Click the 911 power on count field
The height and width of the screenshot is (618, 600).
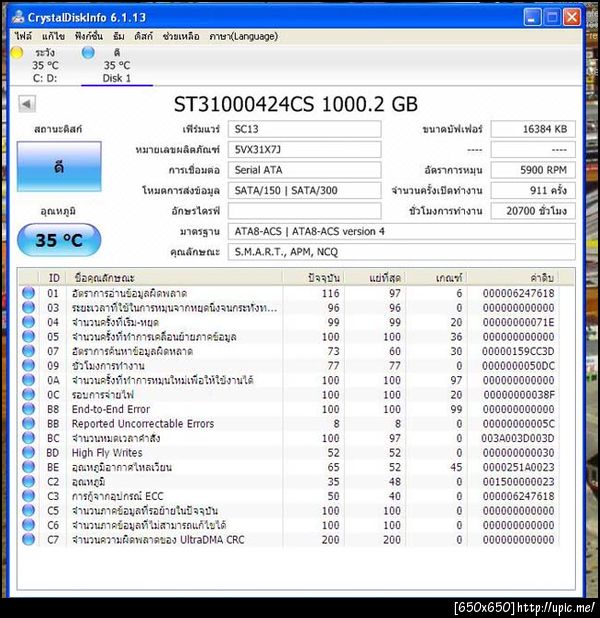coord(533,191)
